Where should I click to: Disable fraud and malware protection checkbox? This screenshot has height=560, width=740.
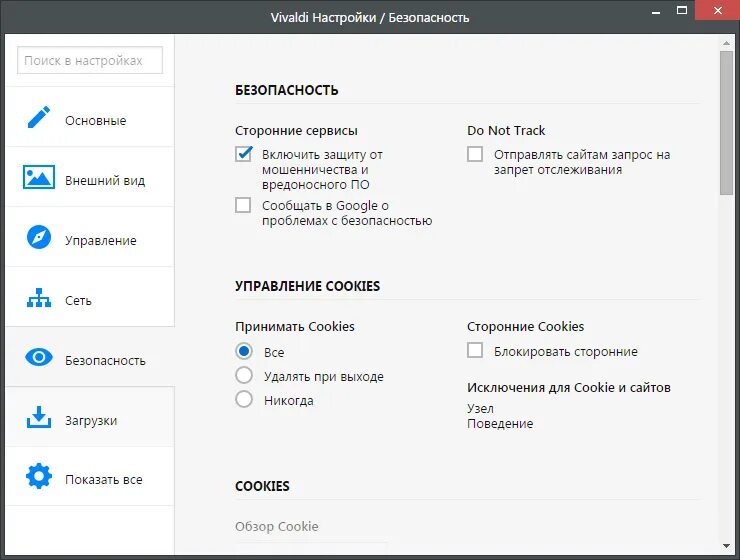(244, 154)
